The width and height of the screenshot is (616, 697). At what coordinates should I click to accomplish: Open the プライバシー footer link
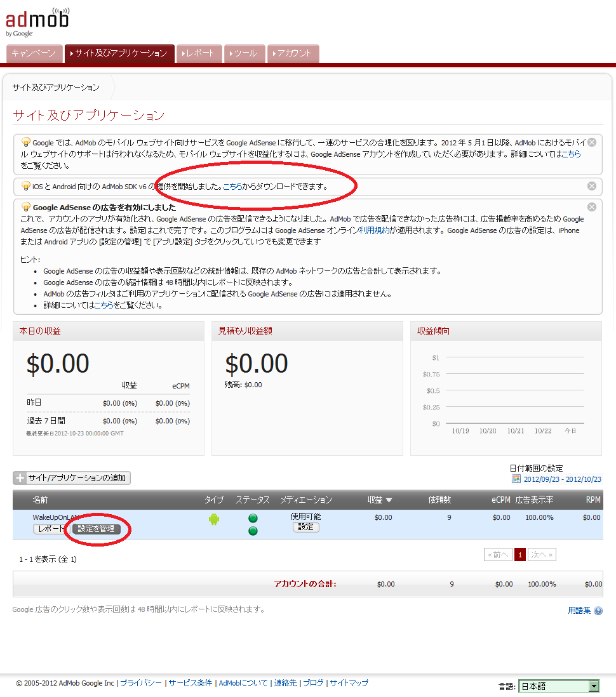[x=141, y=683]
